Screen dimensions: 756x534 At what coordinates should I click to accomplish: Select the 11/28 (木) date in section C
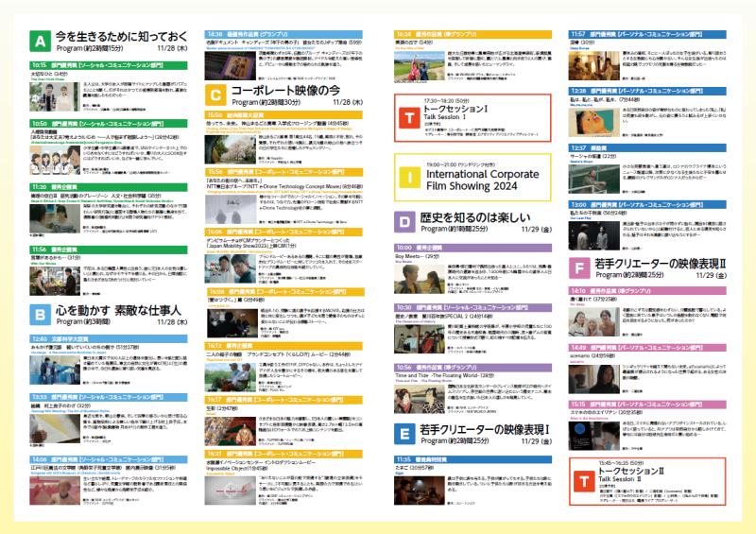348,102
